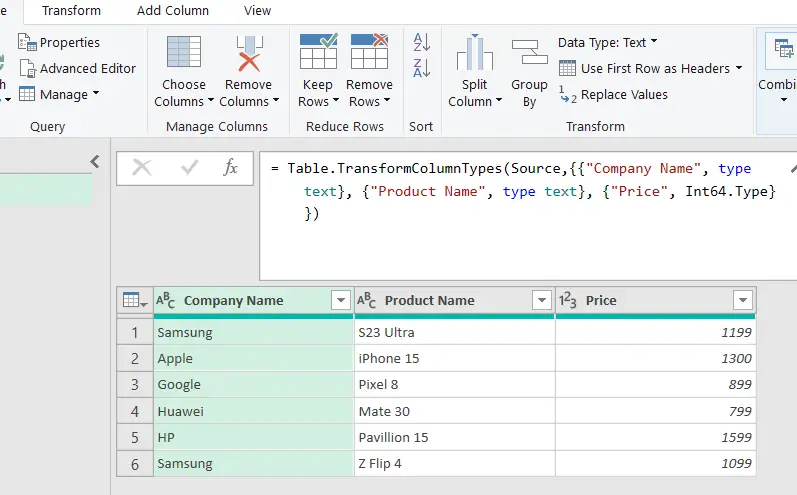This screenshot has width=797, height=495.
Task: Click the 1300 price cell
Action: tap(656, 358)
